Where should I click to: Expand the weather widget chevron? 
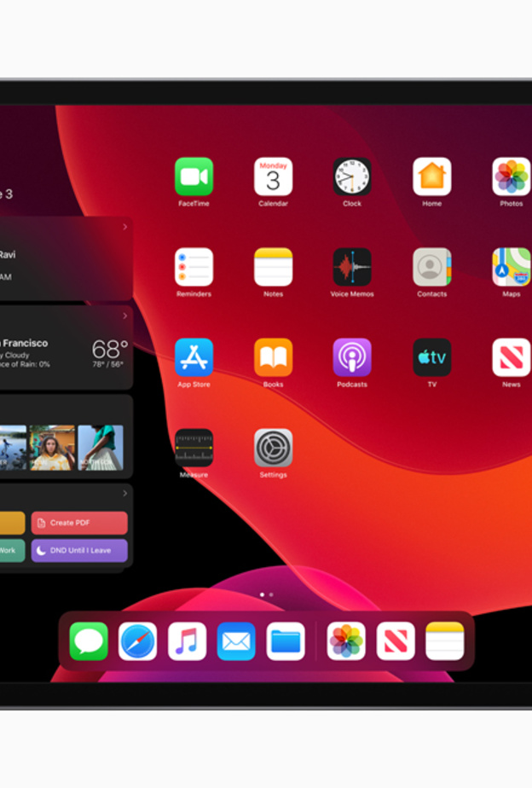(x=124, y=316)
